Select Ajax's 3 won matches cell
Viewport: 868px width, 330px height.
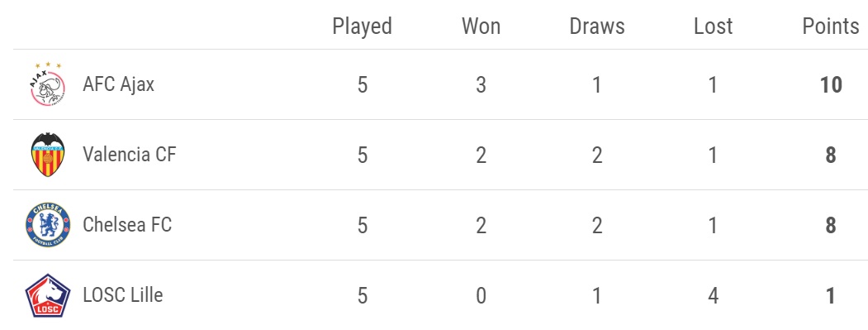tap(481, 85)
